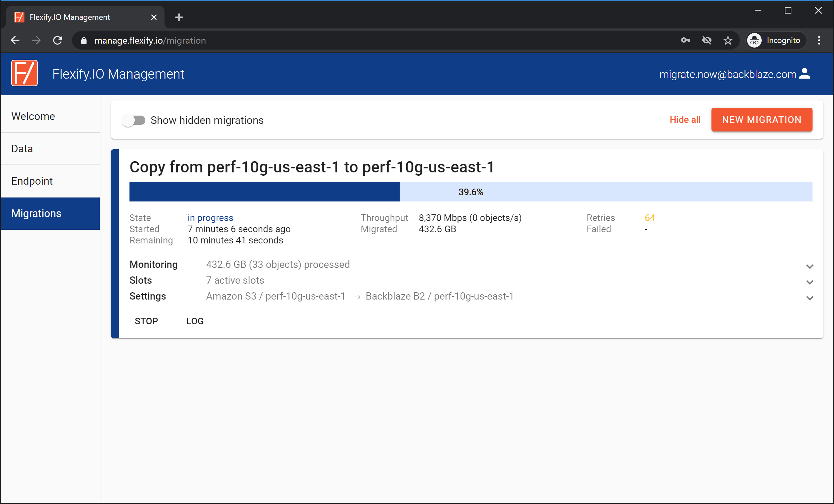Click '432.6 GB (33 objects) processed' text

tap(278, 264)
